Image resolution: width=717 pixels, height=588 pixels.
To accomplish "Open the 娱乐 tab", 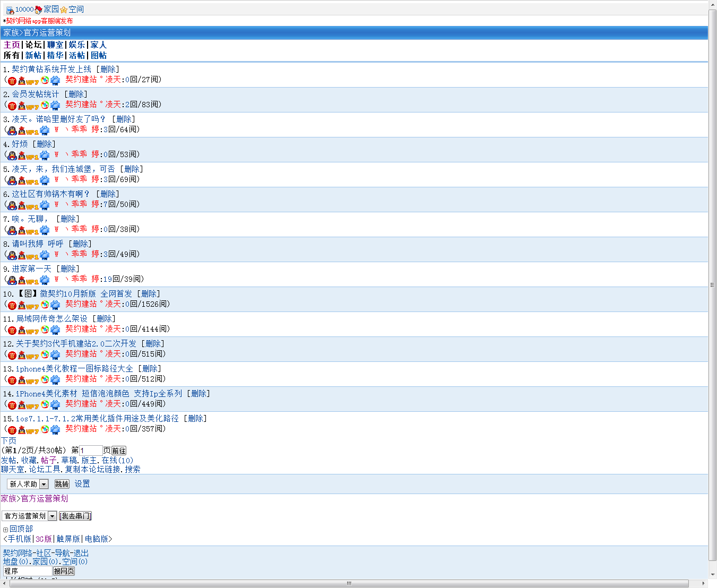I will (77, 45).
